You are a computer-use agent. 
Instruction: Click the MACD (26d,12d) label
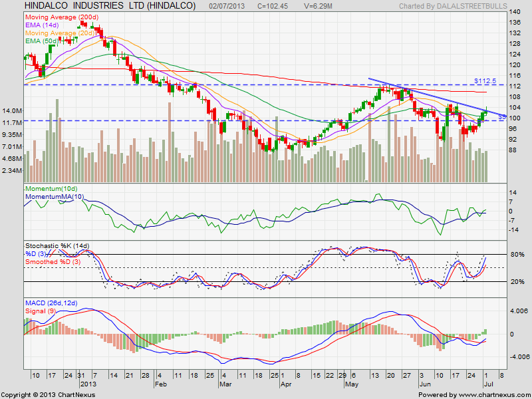tap(51, 303)
